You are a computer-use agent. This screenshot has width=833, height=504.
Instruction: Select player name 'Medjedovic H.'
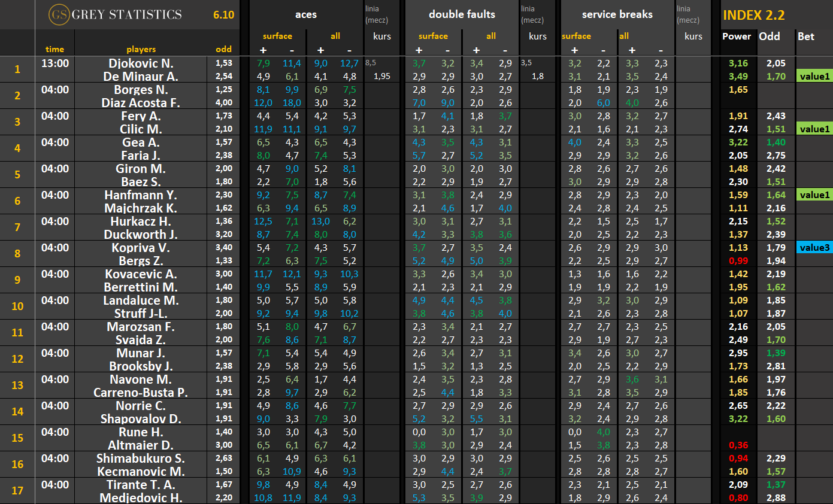[x=141, y=498]
